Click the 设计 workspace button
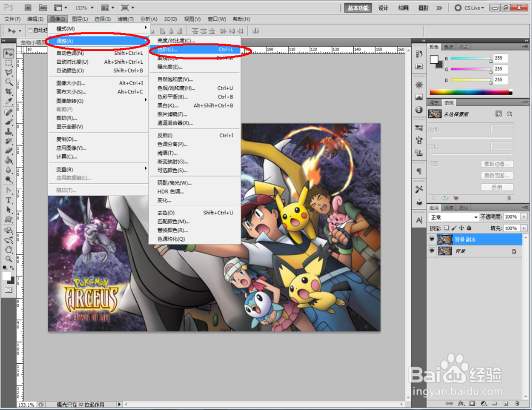Image resolution: width=532 pixels, height=410 pixels. [x=383, y=8]
